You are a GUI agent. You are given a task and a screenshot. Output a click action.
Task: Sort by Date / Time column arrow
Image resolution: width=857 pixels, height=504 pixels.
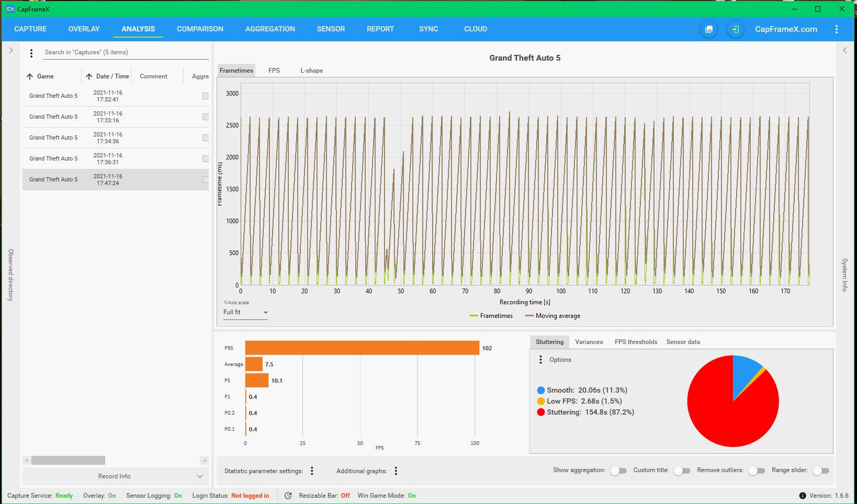click(x=89, y=76)
